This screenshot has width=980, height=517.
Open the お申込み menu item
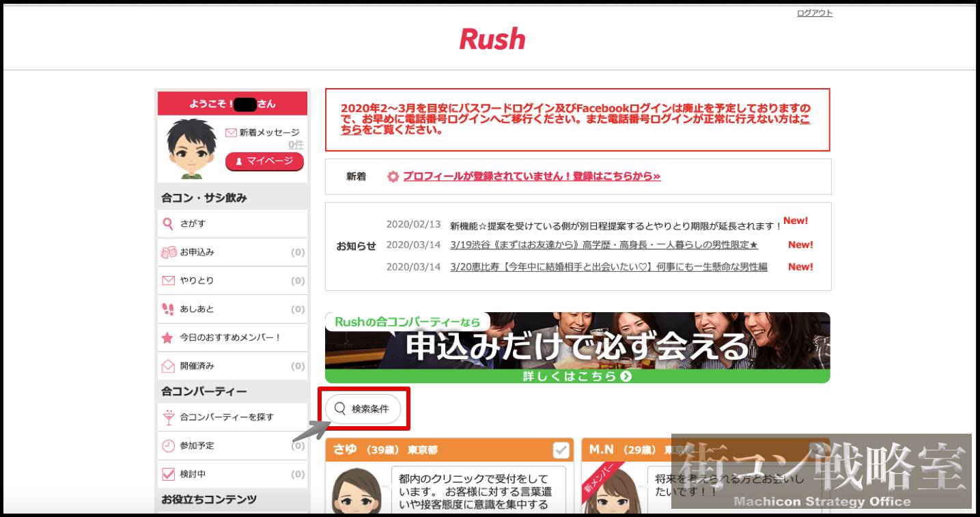click(232, 252)
